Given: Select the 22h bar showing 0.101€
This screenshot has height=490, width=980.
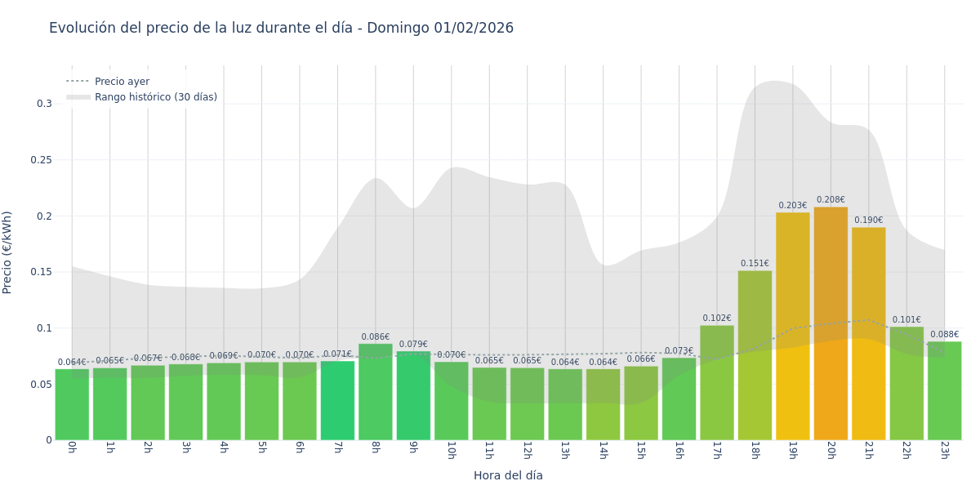Looking at the screenshot, I should coord(906,384).
